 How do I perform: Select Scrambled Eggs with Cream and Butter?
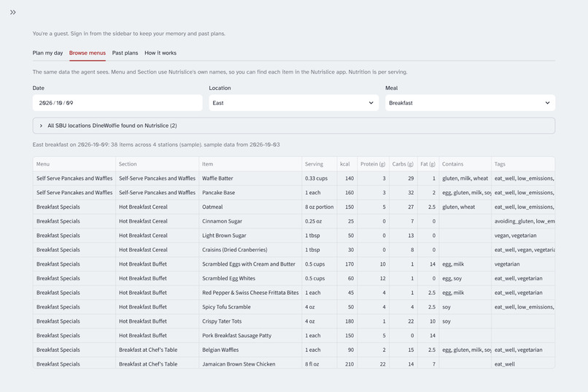click(x=250, y=264)
